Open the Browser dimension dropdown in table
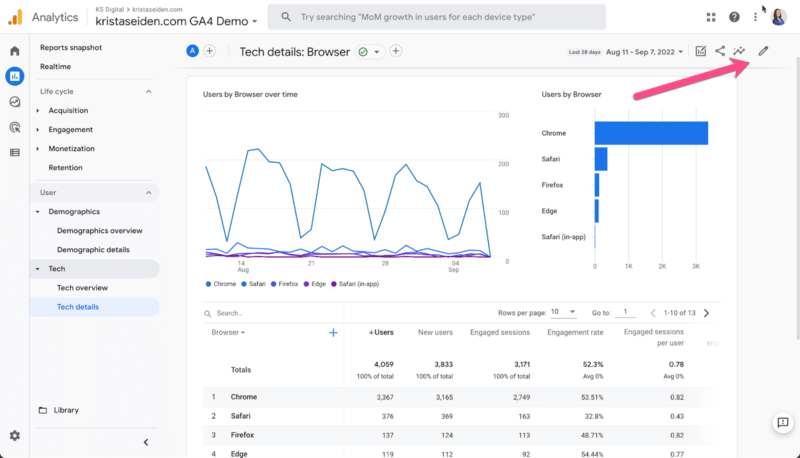800x458 pixels. (229, 332)
